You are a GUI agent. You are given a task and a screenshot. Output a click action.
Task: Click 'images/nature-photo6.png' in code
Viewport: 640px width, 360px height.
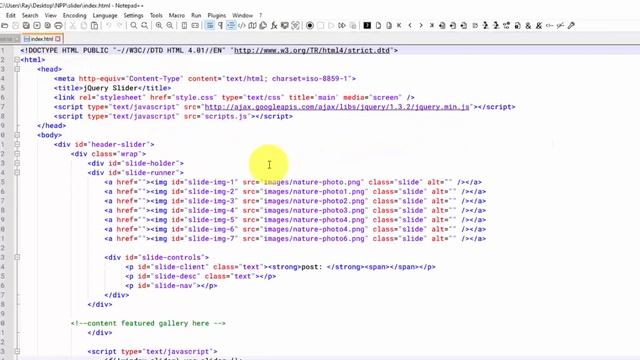coord(313,238)
